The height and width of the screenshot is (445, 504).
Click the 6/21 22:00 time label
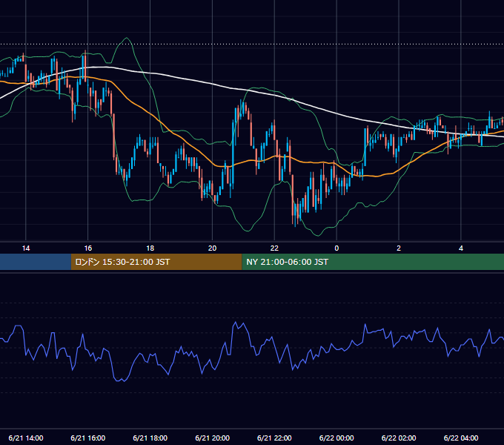[x=274, y=438]
